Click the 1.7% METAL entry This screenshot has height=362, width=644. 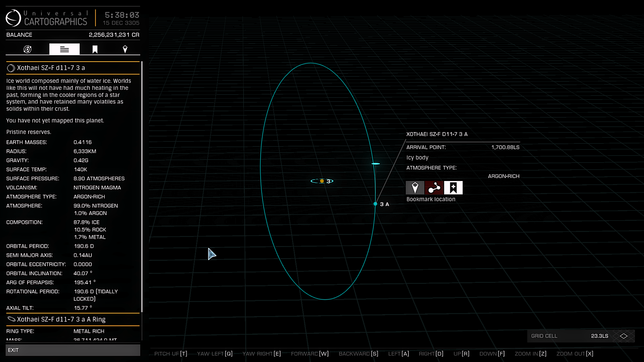tap(90, 237)
